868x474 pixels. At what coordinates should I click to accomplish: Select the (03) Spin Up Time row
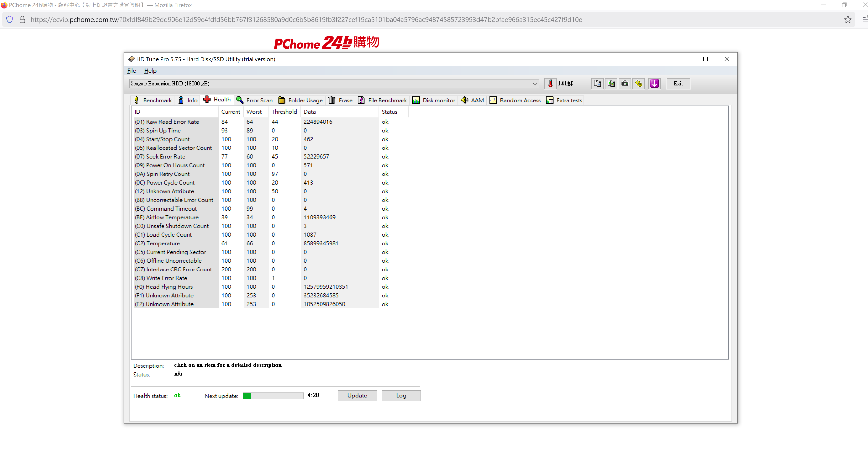click(x=271, y=130)
